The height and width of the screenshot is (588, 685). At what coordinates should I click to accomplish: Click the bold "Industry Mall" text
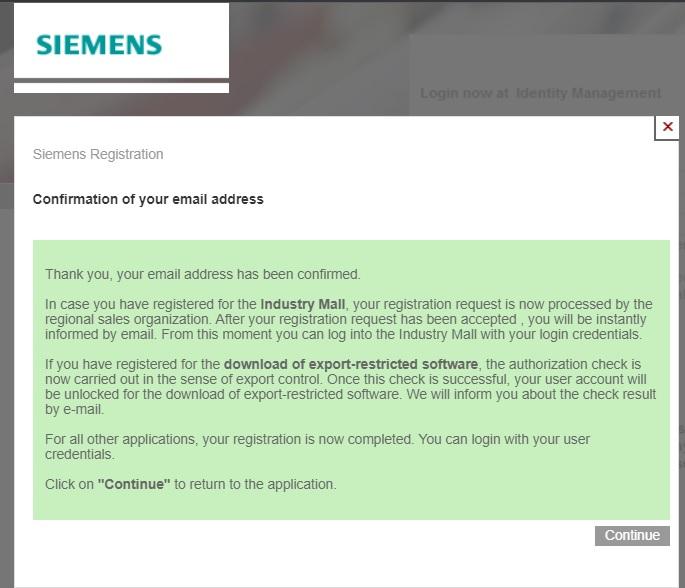coord(303,304)
